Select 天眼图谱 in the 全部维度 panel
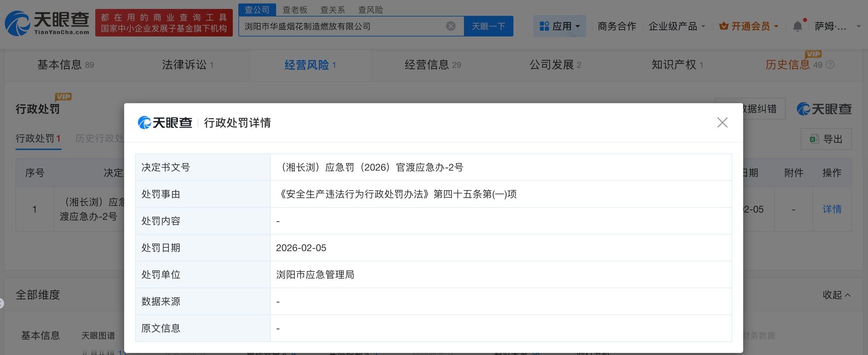The image size is (868, 355). [x=98, y=335]
